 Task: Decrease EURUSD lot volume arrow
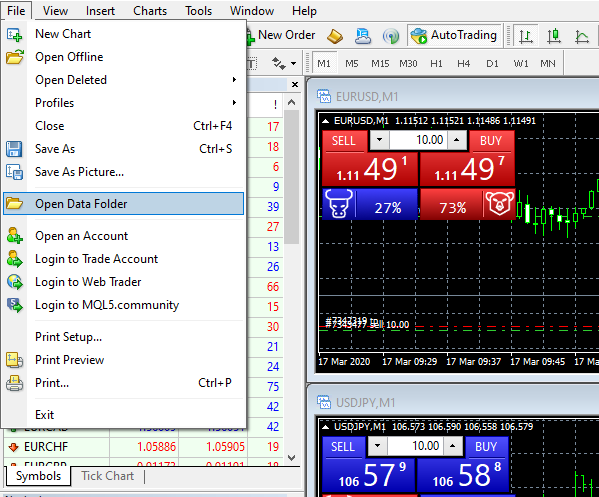[x=379, y=139]
